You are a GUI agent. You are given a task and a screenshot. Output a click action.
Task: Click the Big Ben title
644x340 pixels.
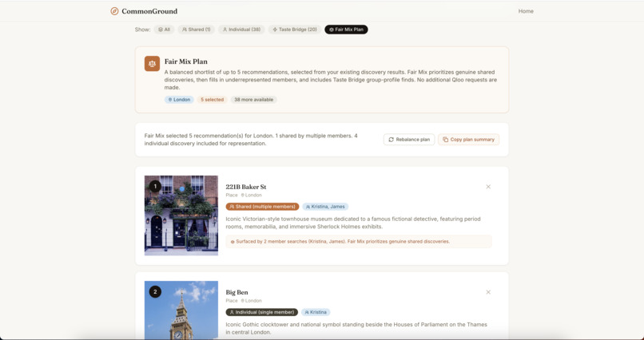(237, 292)
